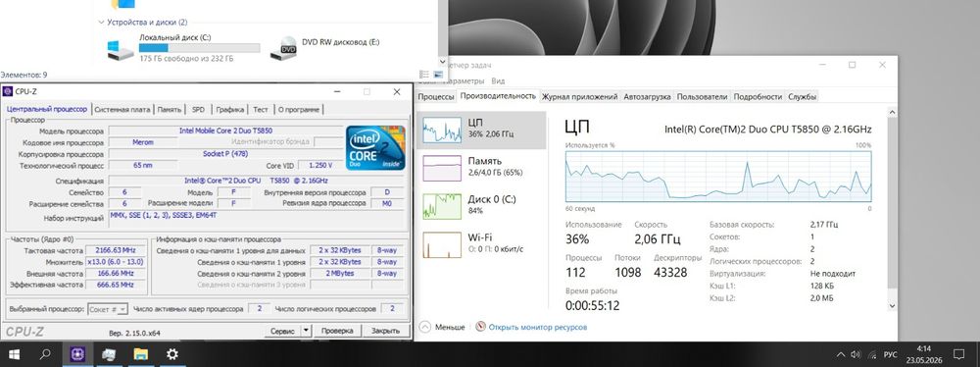
Task: Click the Проверка button
Action: 337,331
